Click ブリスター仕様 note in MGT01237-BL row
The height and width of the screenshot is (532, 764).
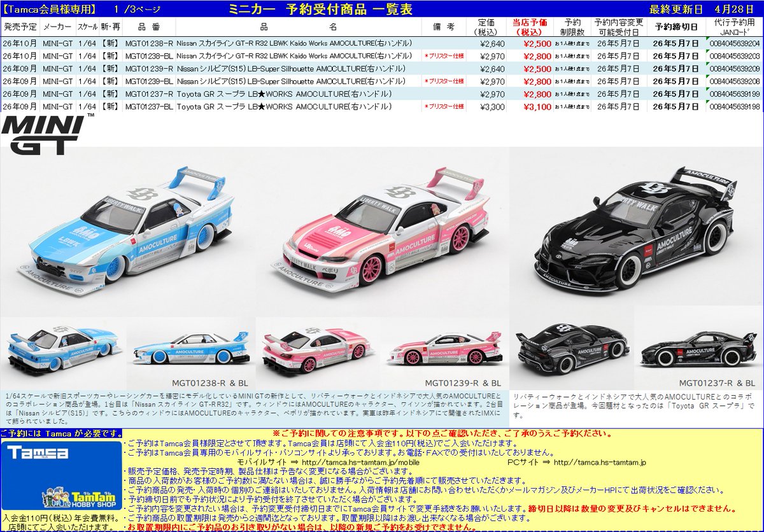[x=444, y=107]
